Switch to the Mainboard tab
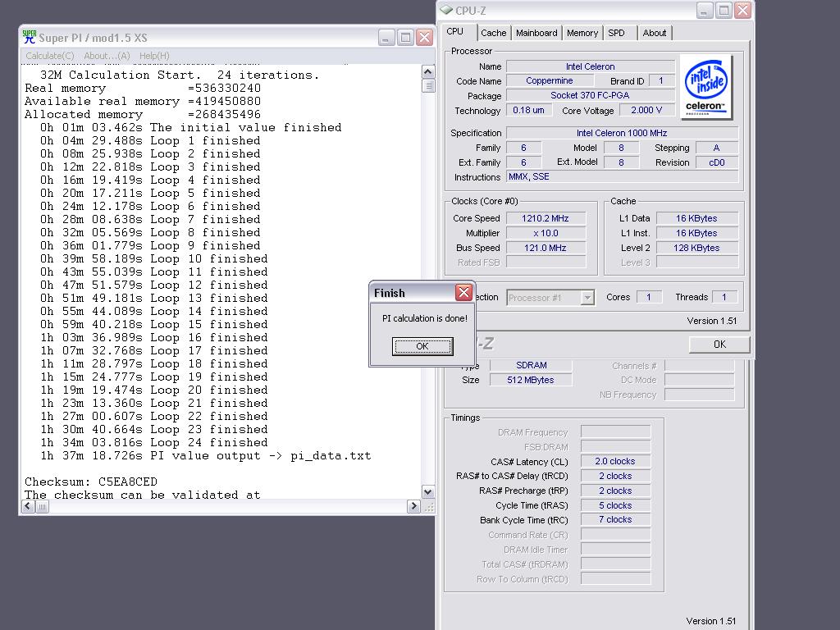The width and height of the screenshot is (840, 630). [x=536, y=33]
